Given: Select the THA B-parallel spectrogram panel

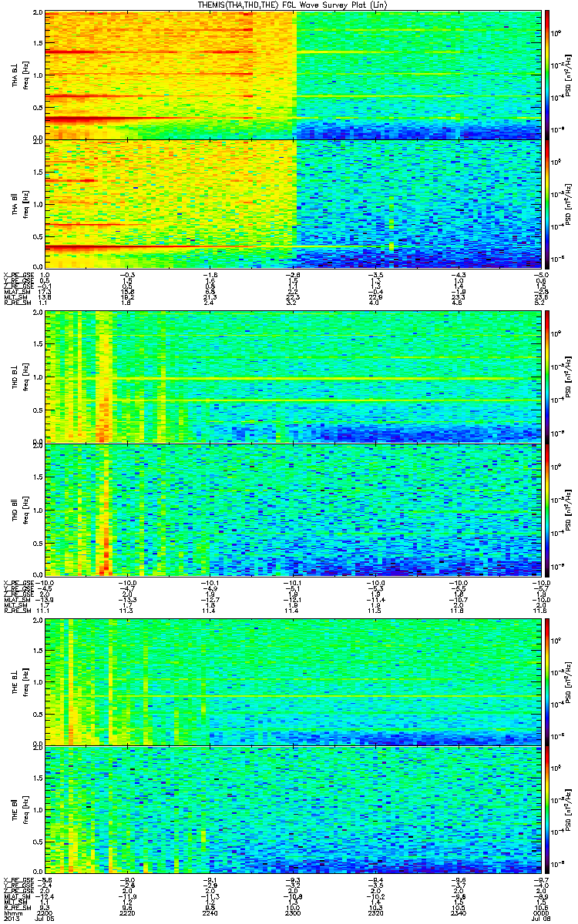Looking at the screenshot, I should [x=294, y=203].
